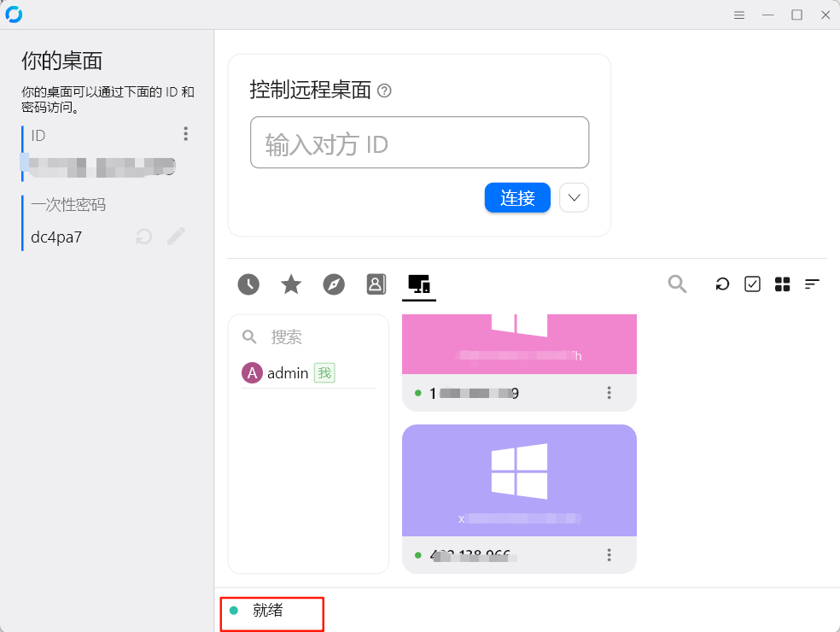The image size is (840, 632).
Task: Maximize the RustDesk window
Action: [x=796, y=15]
